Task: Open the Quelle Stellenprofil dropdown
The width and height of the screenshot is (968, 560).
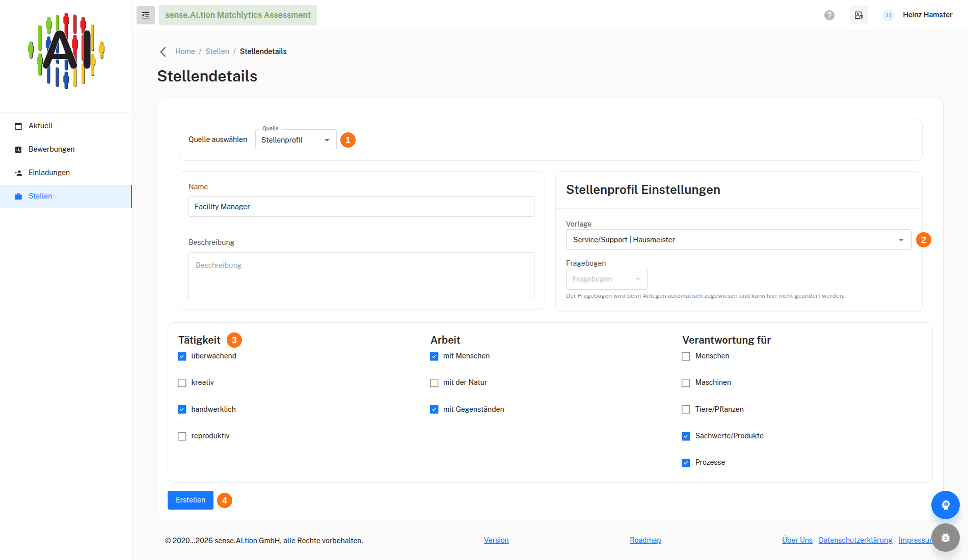Action: click(296, 140)
